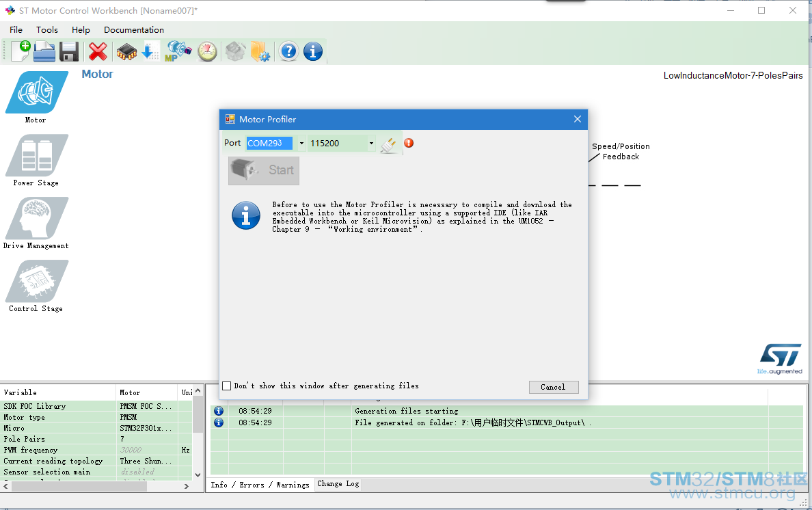Select the 'PWM frequency' row
This screenshot has width=812, height=510.
(97, 450)
